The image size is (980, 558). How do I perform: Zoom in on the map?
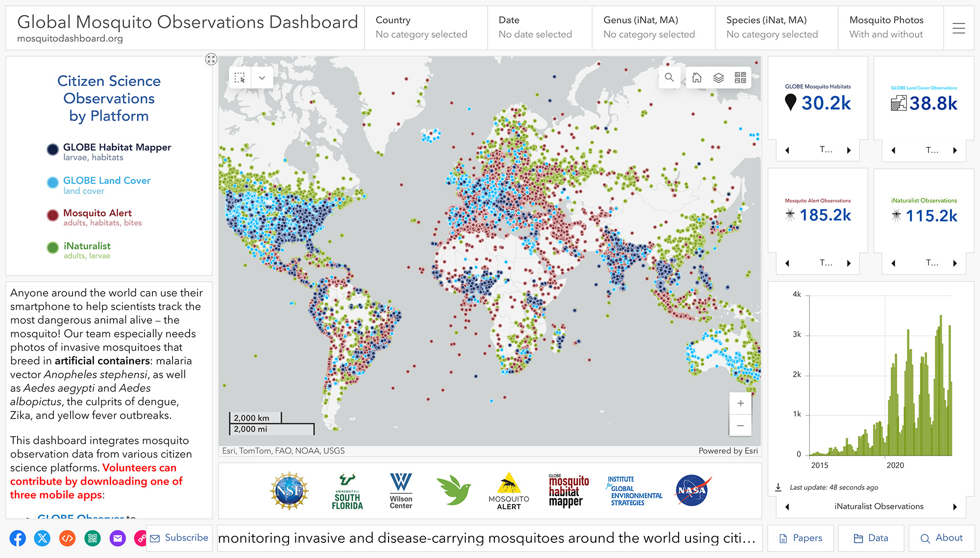[740, 403]
